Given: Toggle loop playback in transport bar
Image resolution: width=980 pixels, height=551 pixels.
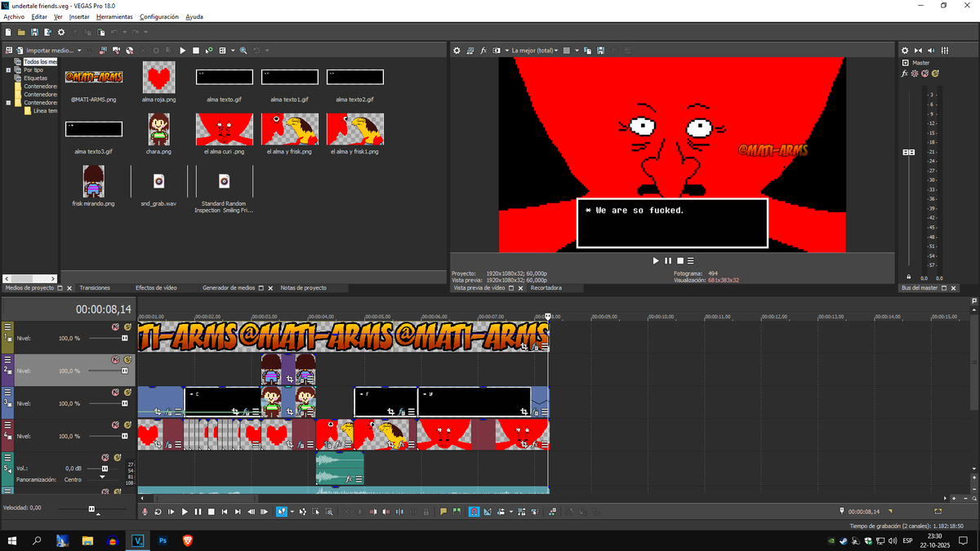Looking at the screenshot, I should click(158, 512).
